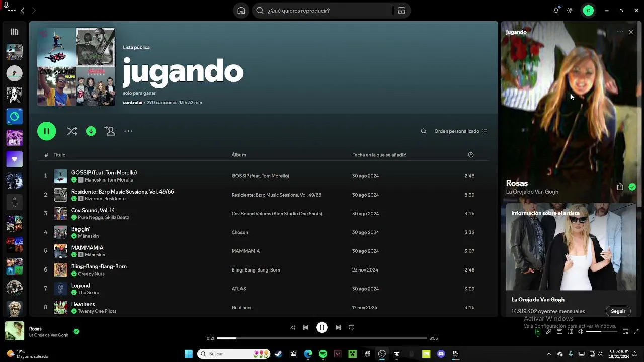Viewport: 644px width, 362px height.
Task: Select the Cnv Sound, Vol. 14 track
Action: pos(93,210)
